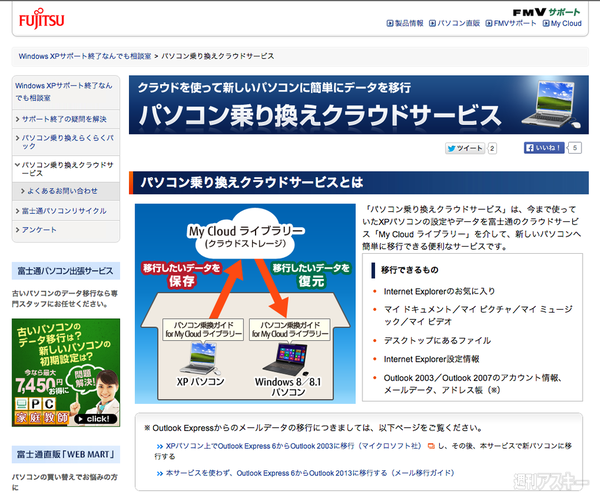Click Internet Explorer設定情報 list item
Image resolution: width=600 pixels, height=501 pixels.
432,359
